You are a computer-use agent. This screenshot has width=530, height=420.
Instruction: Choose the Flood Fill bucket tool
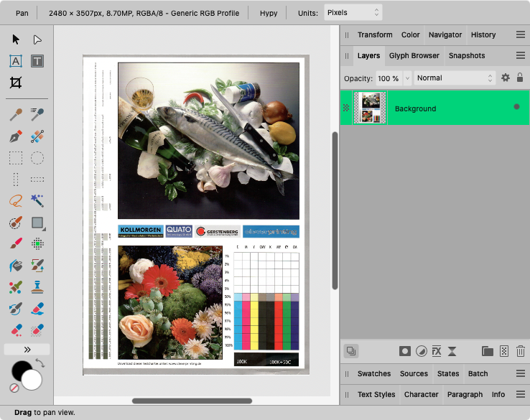[x=16, y=266]
